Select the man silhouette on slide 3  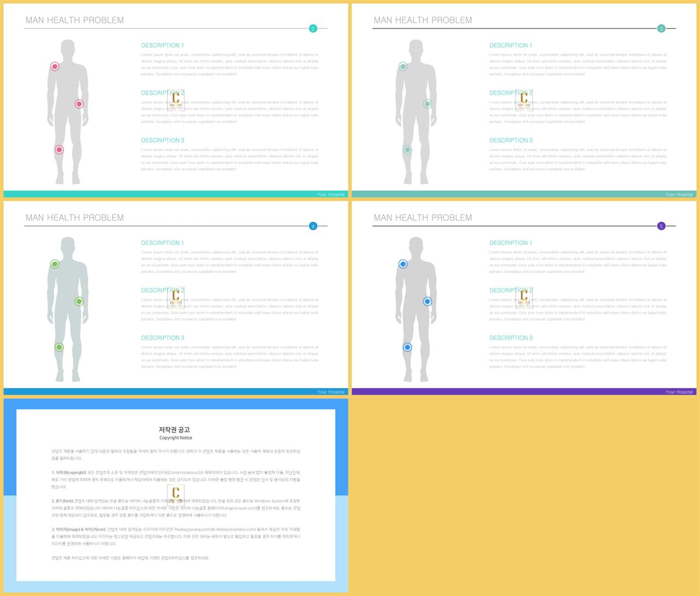point(416,112)
